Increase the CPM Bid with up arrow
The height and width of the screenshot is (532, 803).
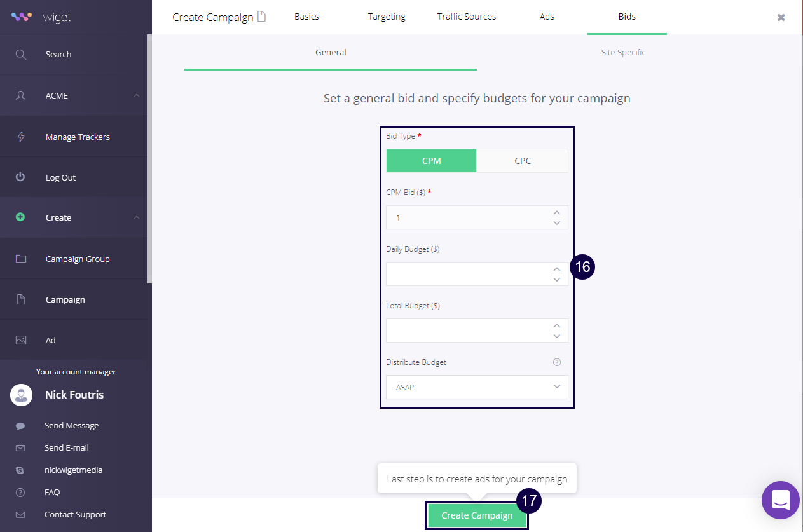pos(557,212)
